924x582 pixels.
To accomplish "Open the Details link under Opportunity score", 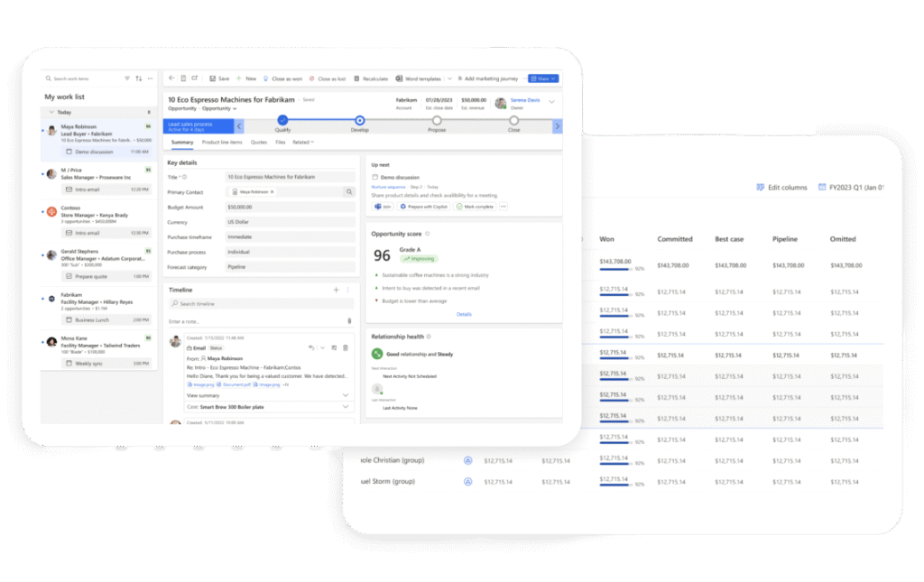I will click(464, 314).
